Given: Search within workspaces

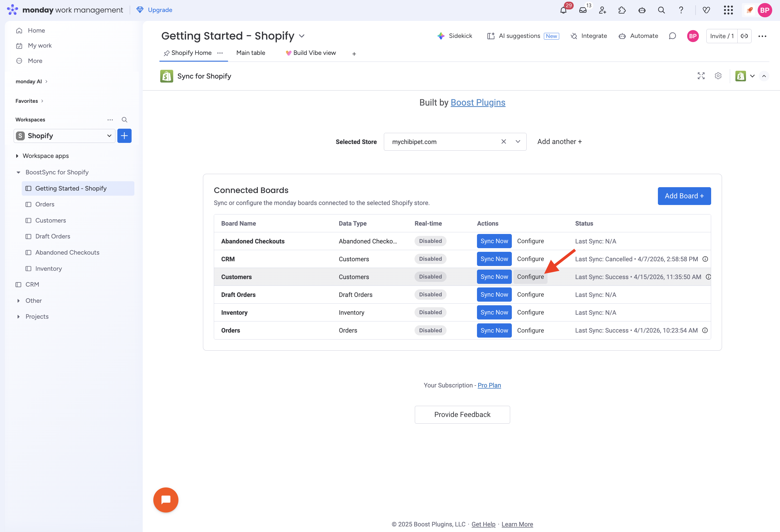Looking at the screenshot, I should pos(125,120).
